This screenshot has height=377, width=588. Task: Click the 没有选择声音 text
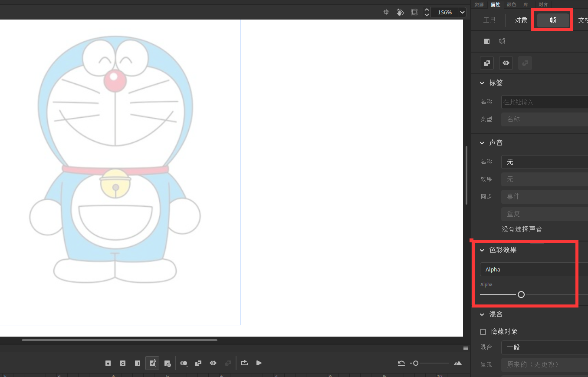pyautogui.click(x=522, y=229)
